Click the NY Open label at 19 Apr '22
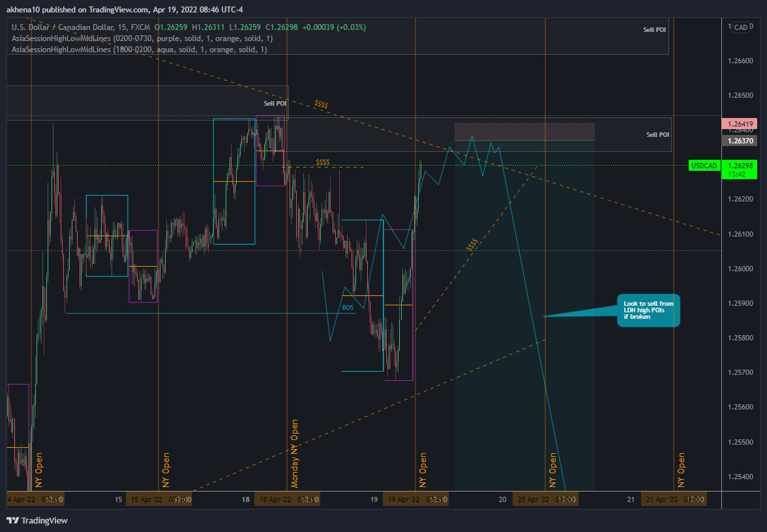The image size is (767, 532). [x=423, y=470]
